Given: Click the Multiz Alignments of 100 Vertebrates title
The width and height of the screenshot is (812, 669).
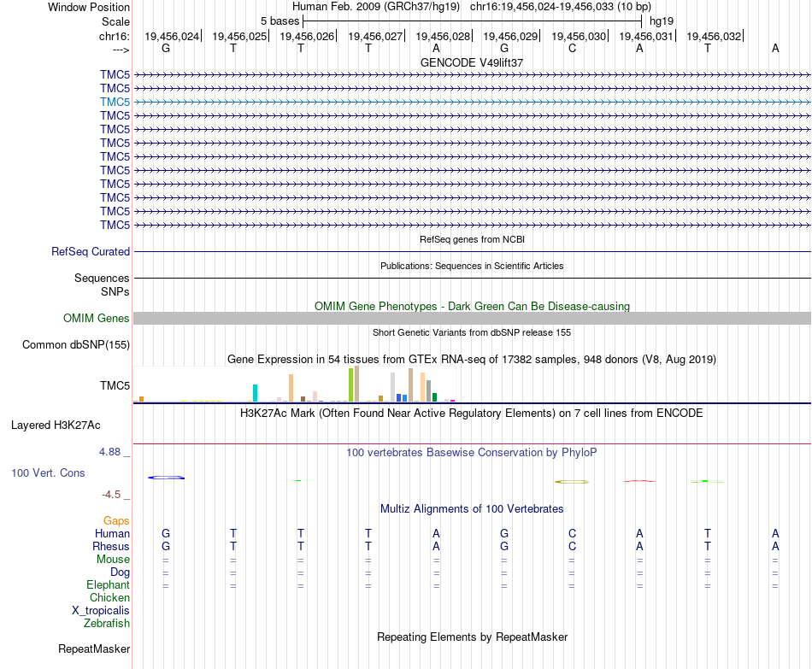Looking at the screenshot, I should click(x=472, y=509).
